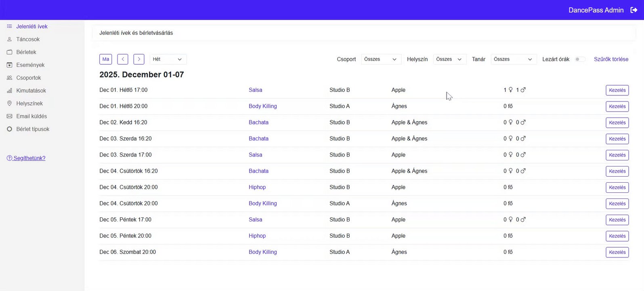Expand the Csoport filter dropdown
Viewport: 644px width, 291px height.
[381, 59]
